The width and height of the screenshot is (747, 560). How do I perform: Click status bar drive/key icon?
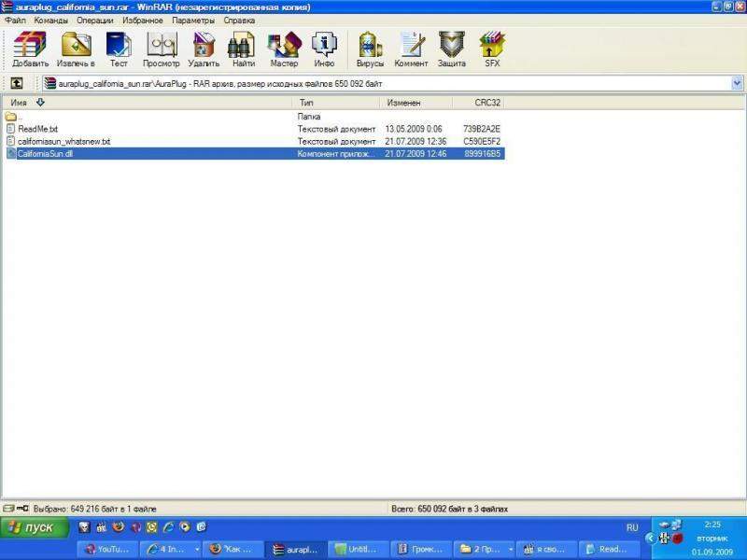(16, 509)
